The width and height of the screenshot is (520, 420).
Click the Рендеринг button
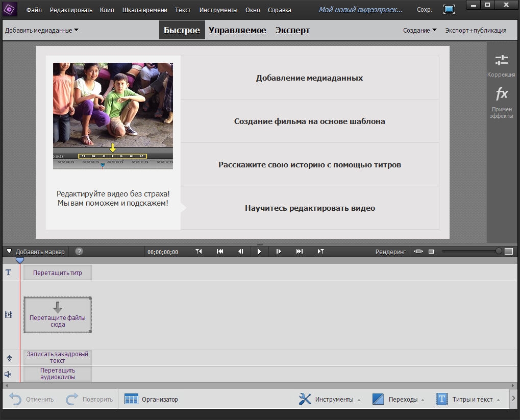390,252
